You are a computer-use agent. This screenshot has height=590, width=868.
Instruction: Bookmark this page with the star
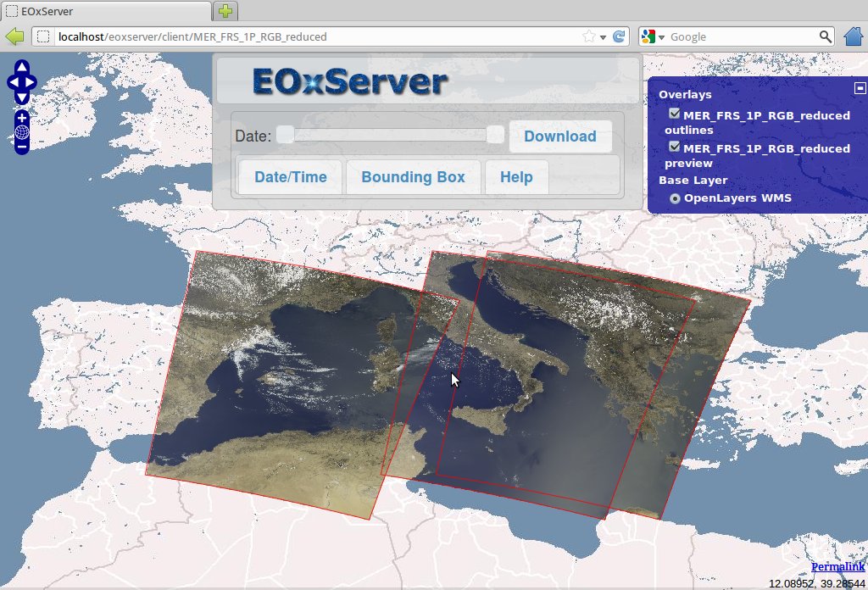[x=588, y=36]
